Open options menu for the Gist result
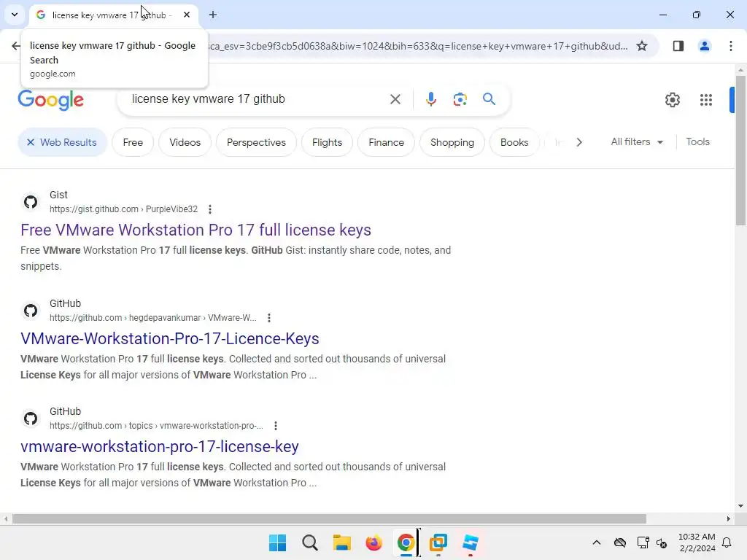The image size is (747, 560). click(x=210, y=209)
